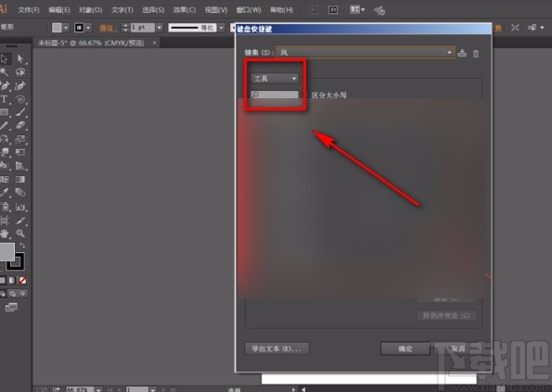Image resolution: width=552 pixels, height=392 pixels.
Task: Open the 工具 category dropdown
Action: point(275,79)
